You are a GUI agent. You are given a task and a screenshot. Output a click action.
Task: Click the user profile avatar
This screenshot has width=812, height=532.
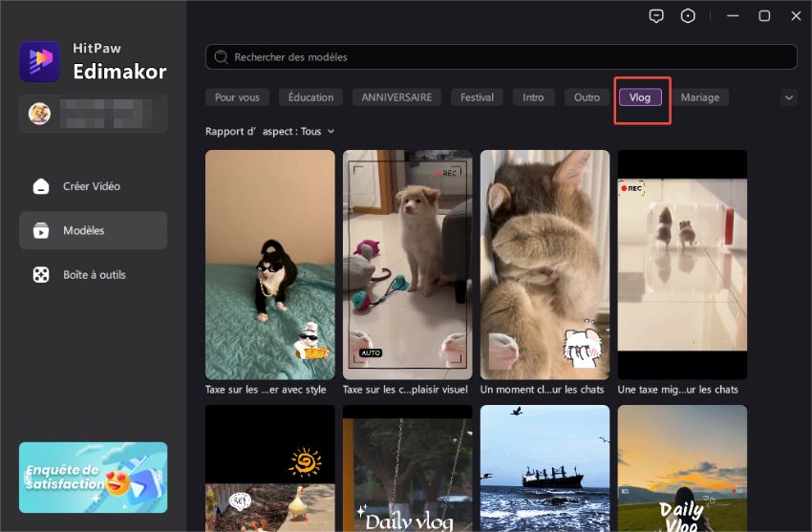tap(39, 114)
